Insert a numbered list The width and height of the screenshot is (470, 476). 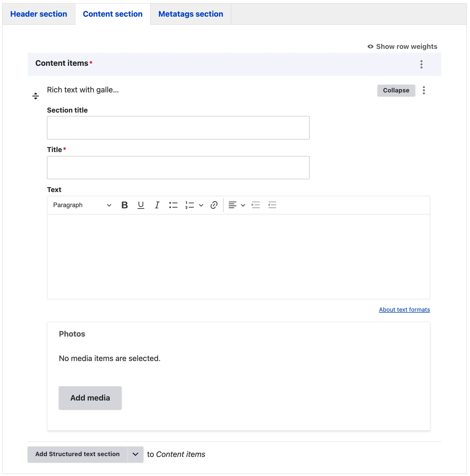[190, 205]
